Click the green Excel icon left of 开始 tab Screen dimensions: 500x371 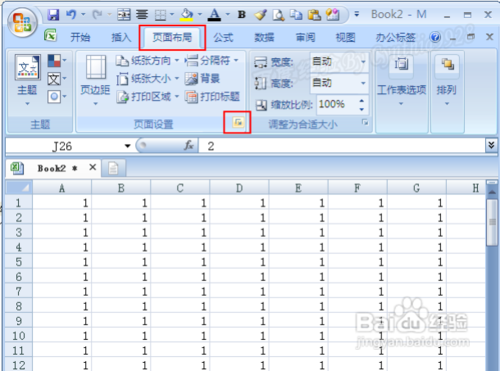click(x=51, y=35)
